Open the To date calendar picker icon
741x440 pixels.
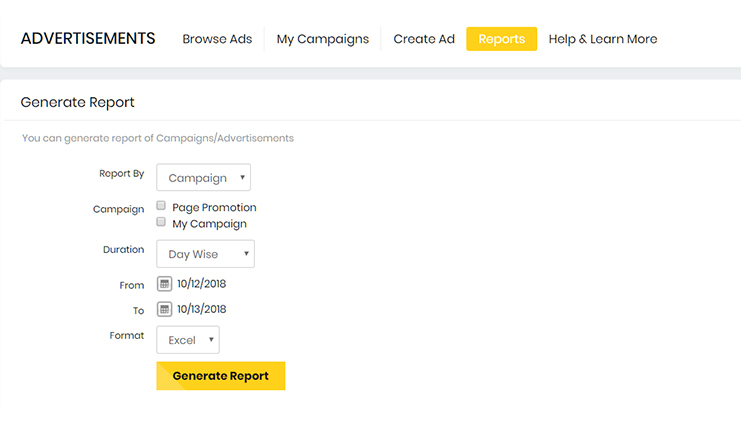click(x=165, y=309)
